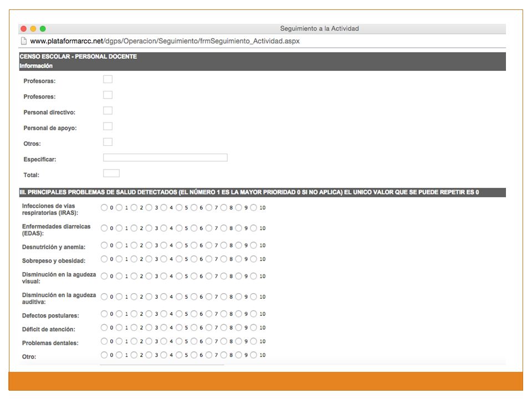Choose 1 for Problemas dentales
This screenshot has height=399, width=532.
point(119,341)
